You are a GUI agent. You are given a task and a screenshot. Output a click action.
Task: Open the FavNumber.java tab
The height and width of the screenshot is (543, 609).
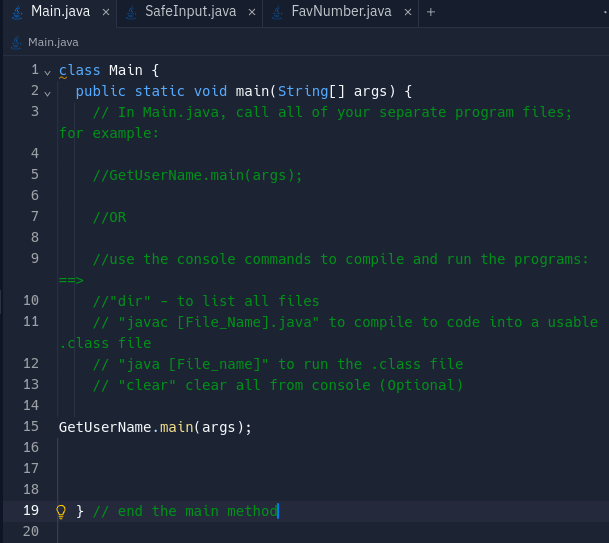pyautogui.click(x=341, y=12)
